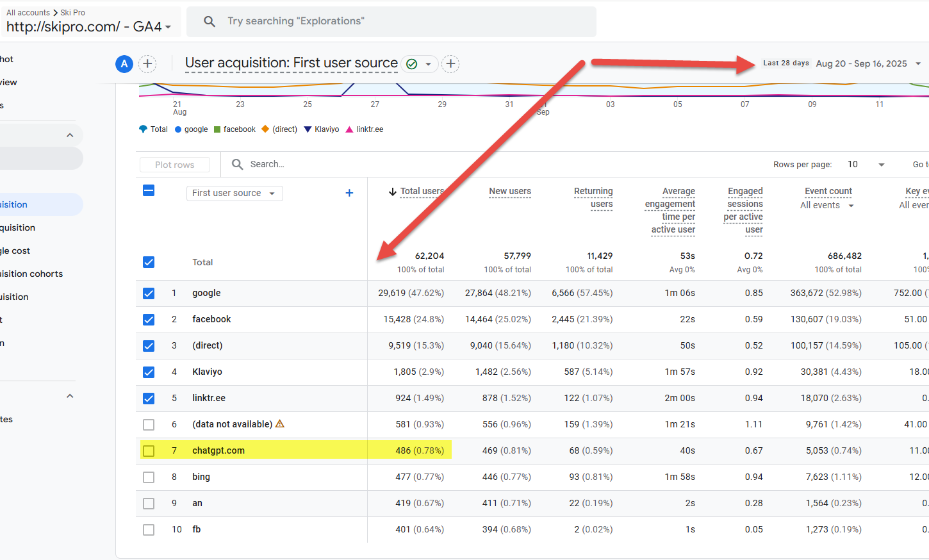The image size is (929, 560).
Task: Click the plus icon right of the report title
Action: [x=450, y=63]
